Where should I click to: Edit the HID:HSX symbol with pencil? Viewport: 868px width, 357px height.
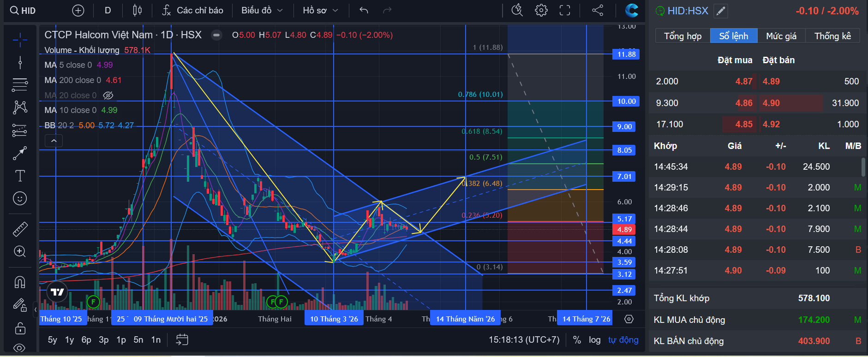point(721,11)
